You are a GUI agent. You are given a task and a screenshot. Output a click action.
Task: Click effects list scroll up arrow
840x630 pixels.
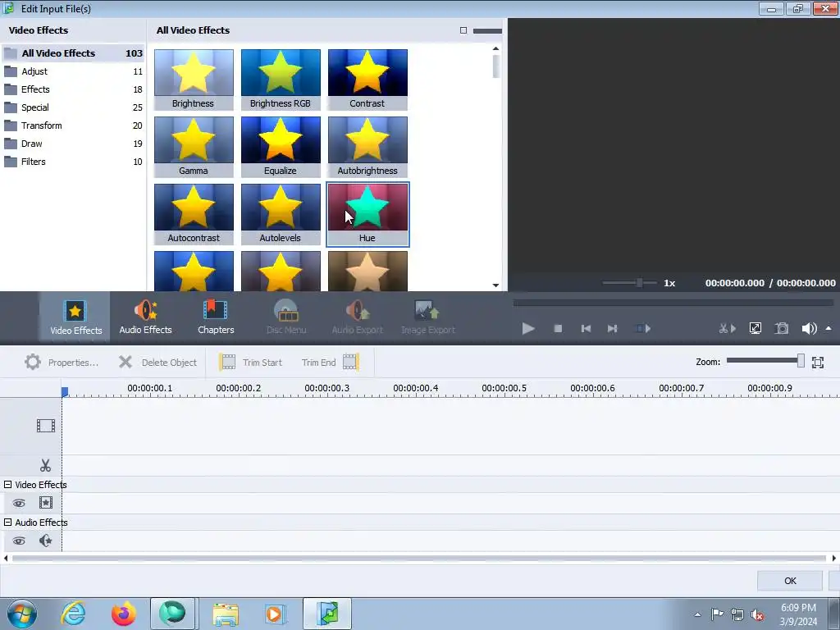[x=495, y=48]
